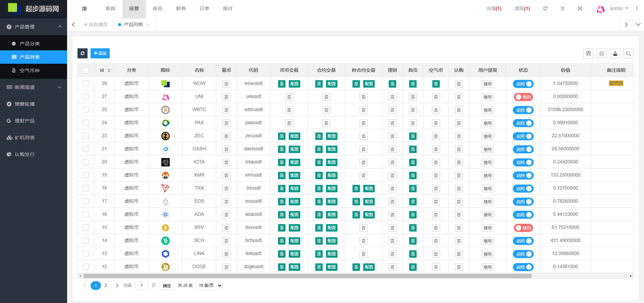Toggle the status switch for UNI row
Viewport: 644px width, 303px height.
pyautogui.click(x=523, y=97)
